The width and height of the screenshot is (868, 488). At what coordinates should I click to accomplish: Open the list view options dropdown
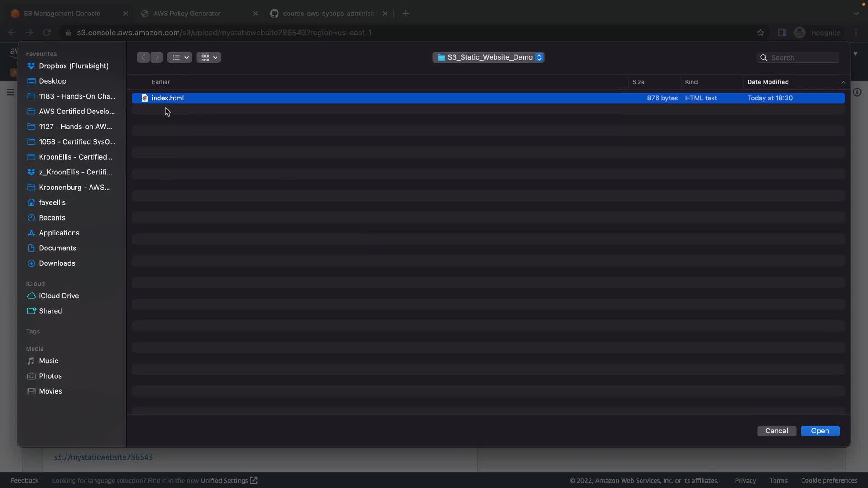pyautogui.click(x=179, y=57)
